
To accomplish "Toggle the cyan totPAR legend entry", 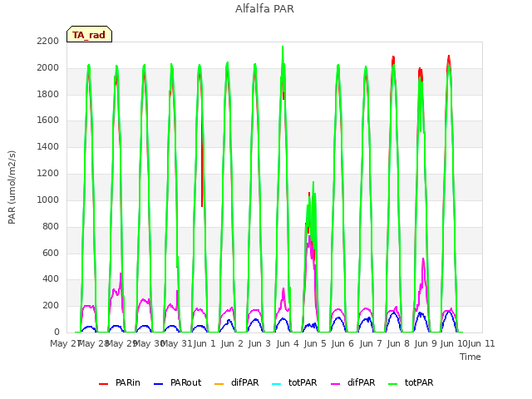I will [x=294, y=382].
